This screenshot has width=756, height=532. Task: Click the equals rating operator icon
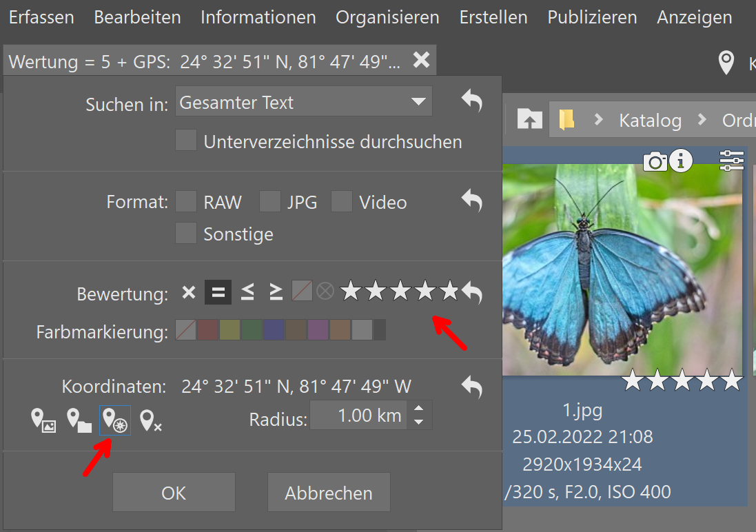(218, 291)
